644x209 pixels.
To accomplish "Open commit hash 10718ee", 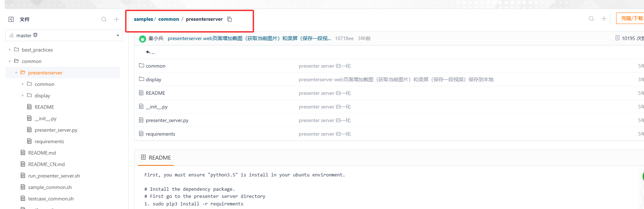I will pyautogui.click(x=344, y=38).
